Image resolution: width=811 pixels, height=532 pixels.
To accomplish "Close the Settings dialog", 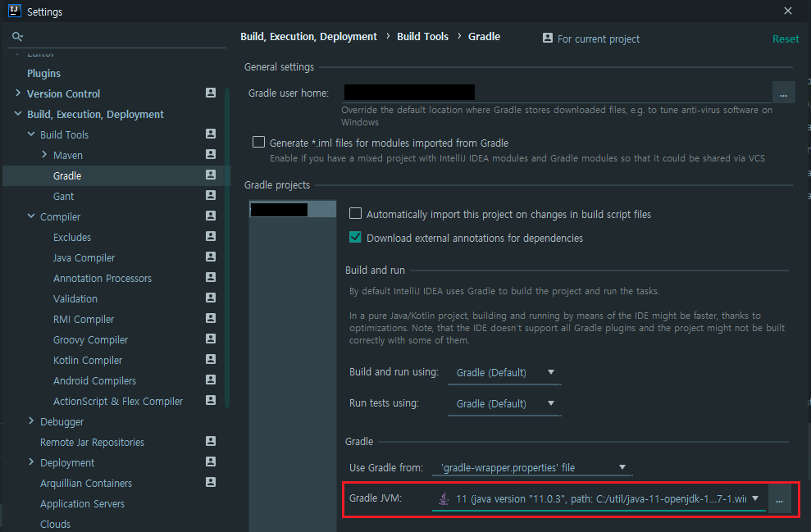I will [x=788, y=11].
